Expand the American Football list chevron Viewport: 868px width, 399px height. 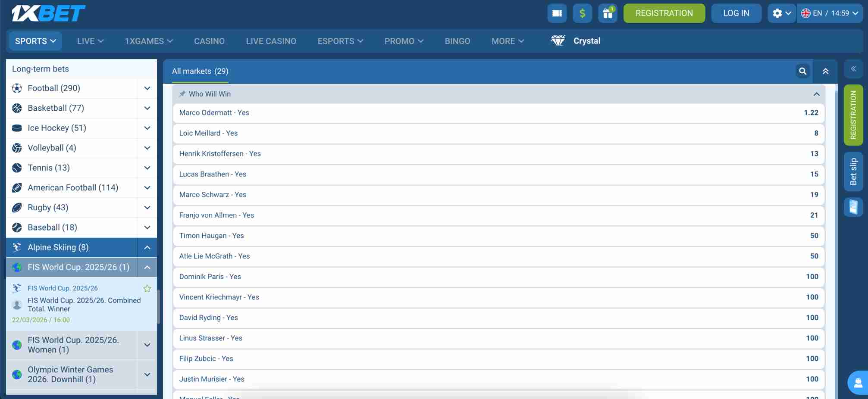(x=147, y=187)
